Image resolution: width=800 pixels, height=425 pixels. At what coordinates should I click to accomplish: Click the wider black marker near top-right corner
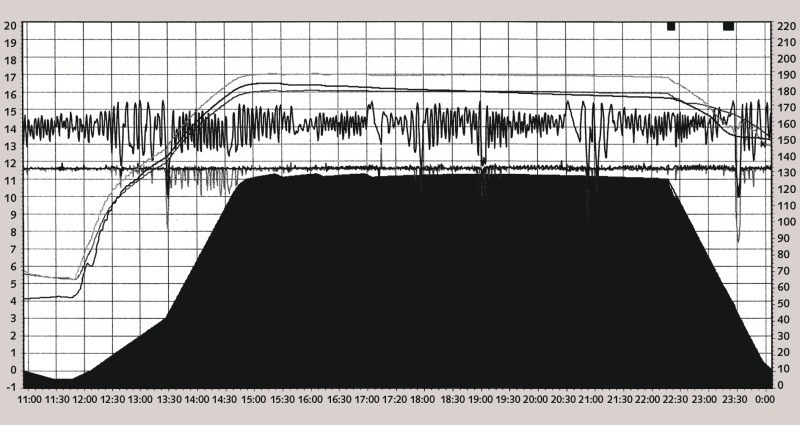(728, 26)
